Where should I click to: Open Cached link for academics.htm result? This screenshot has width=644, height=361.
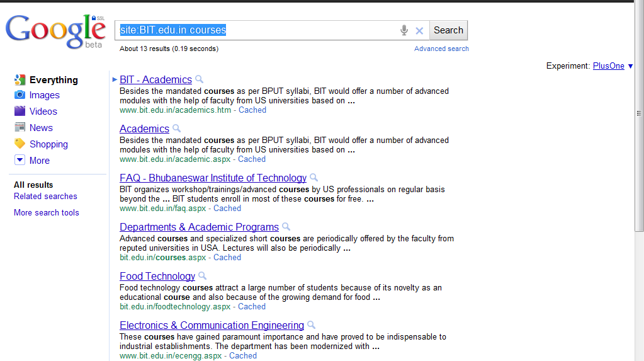(x=252, y=110)
